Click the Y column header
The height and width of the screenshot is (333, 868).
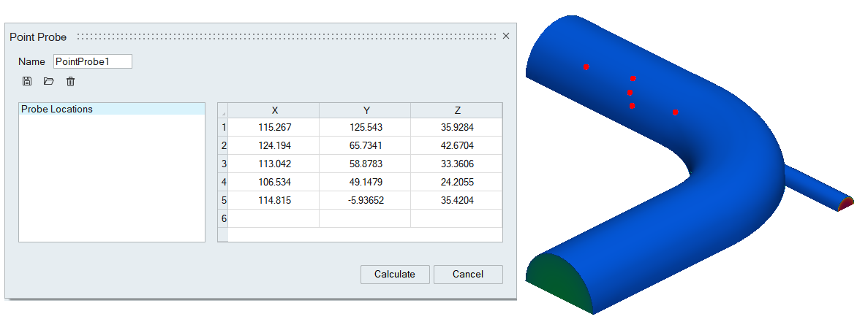366,110
